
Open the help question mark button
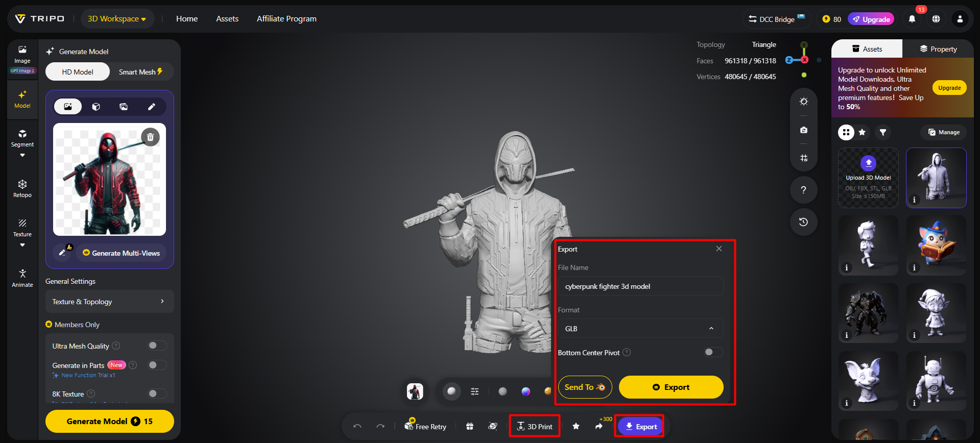click(x=804, y=190)
